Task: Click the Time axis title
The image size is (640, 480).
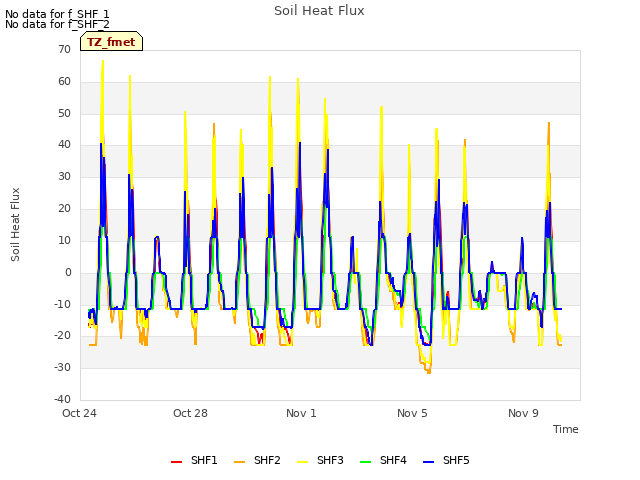Action: click(x=566, y=429)
